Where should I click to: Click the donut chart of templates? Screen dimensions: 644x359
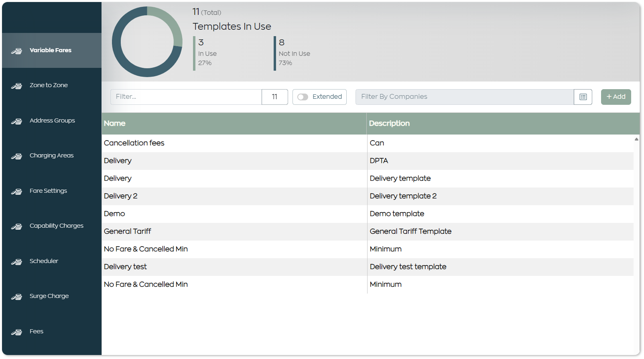click(x=147, y=42)
